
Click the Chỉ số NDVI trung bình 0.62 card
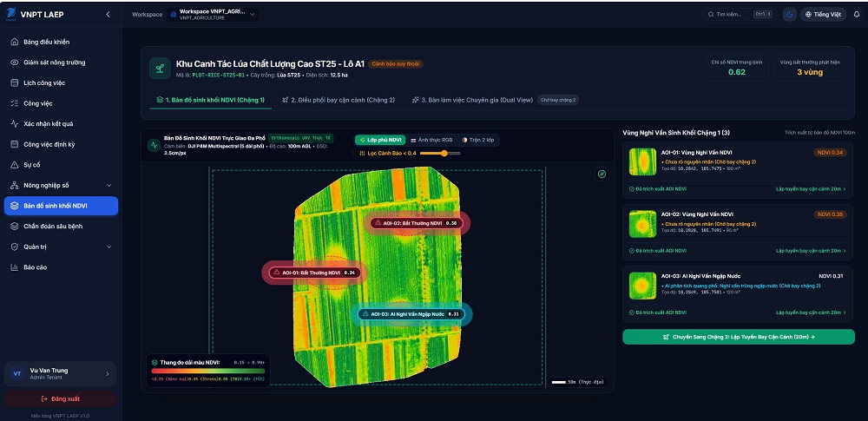point(737,68)
